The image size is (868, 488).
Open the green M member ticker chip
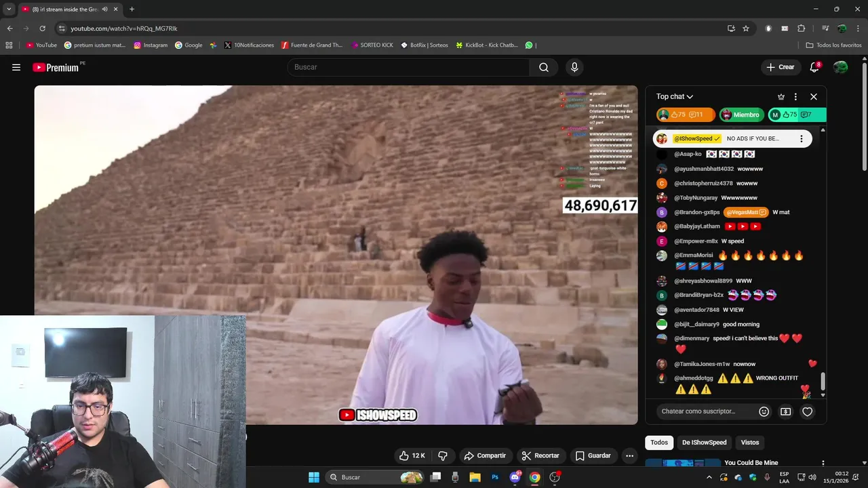pyautogui.click(x=797, y=115)
